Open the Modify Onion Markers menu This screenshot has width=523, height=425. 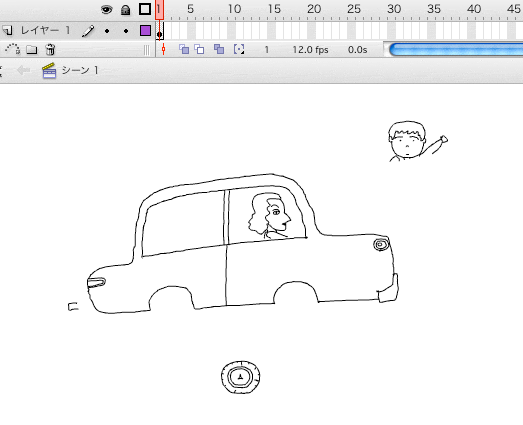coord(239,49)
